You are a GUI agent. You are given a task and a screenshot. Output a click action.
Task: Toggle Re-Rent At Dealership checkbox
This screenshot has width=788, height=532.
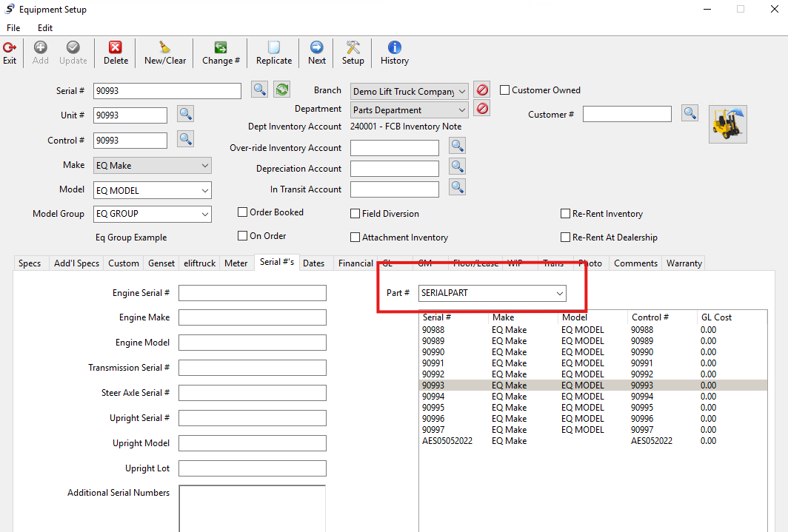565,238
